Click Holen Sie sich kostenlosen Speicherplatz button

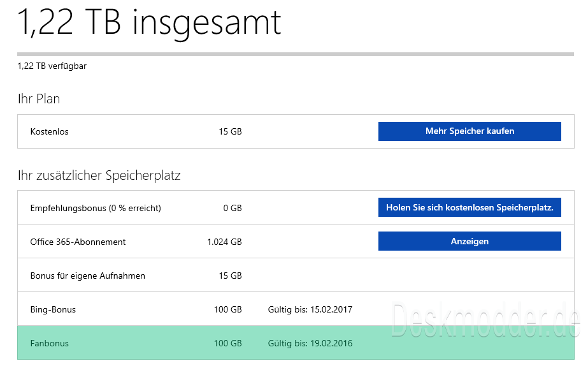tap(470, 207)
